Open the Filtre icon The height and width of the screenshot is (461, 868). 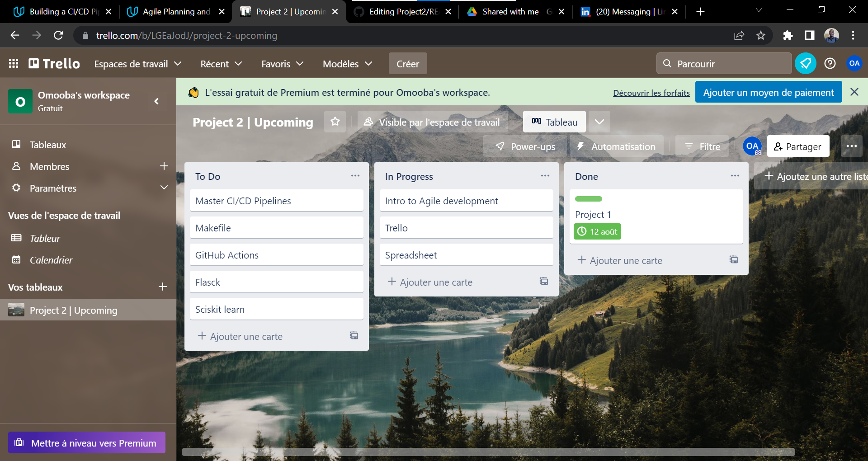(689, 146)
